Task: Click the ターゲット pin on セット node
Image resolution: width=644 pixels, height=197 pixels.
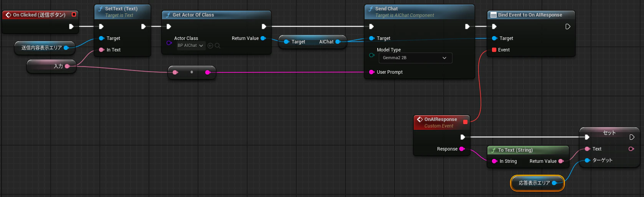Action: coord(588,161)
